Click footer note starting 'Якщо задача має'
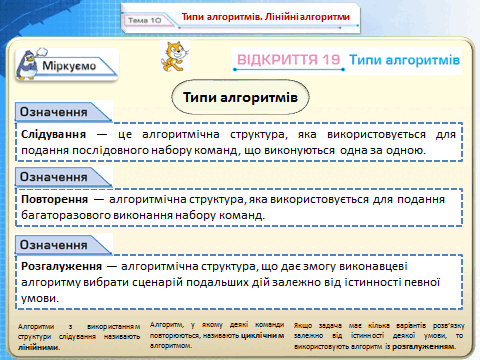 click(x=379, y=336)
